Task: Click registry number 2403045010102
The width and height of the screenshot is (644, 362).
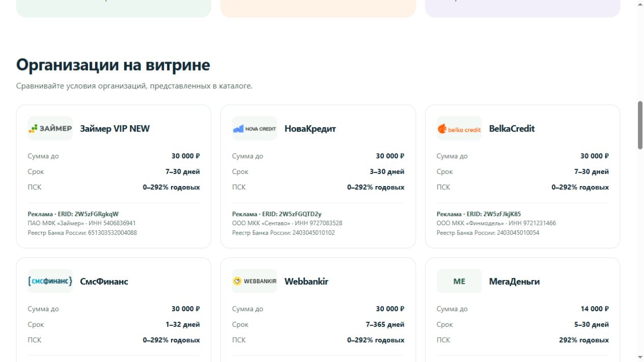Action: pos(314,233)
